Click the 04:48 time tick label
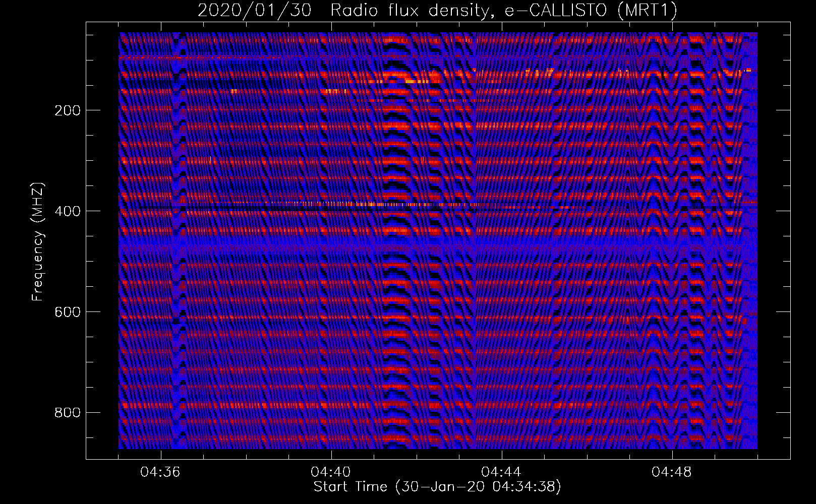Viewport: 816px width, 504px height. pyautogui.click(x=672, y=472)
